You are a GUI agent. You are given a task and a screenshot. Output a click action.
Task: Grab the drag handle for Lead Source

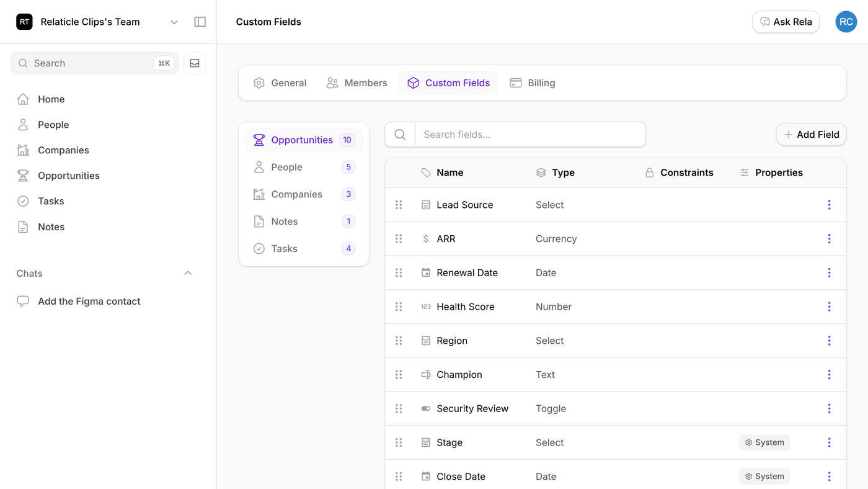(399, 205)
